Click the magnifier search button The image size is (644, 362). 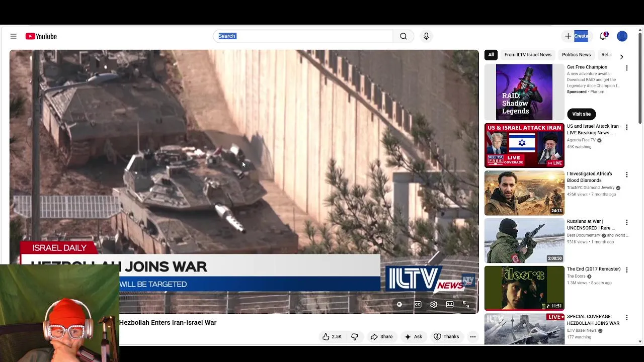click(x=404, y=36)
